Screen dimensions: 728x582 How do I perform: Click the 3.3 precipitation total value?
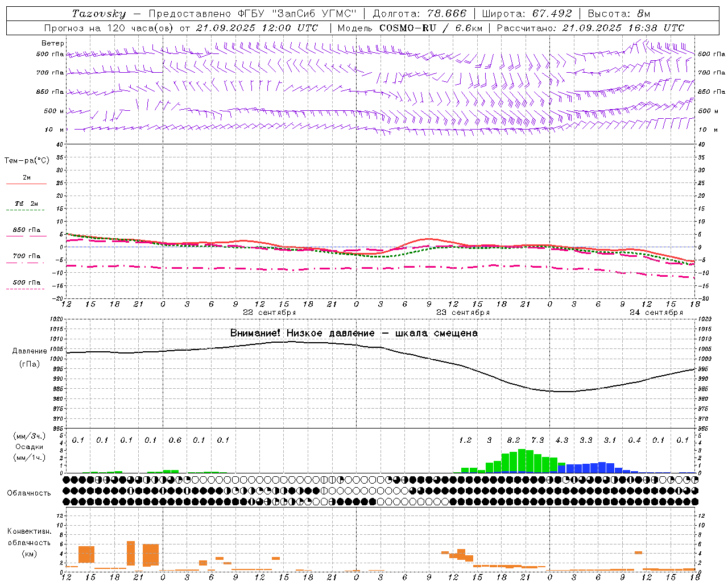pyautogui.click(x=586, y=440)
